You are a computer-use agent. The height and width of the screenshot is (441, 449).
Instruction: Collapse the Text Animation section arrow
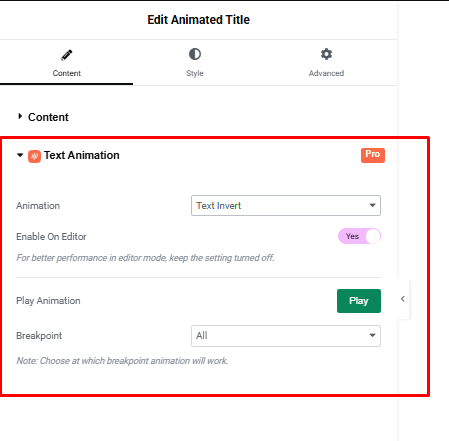(x=20, y=155)
